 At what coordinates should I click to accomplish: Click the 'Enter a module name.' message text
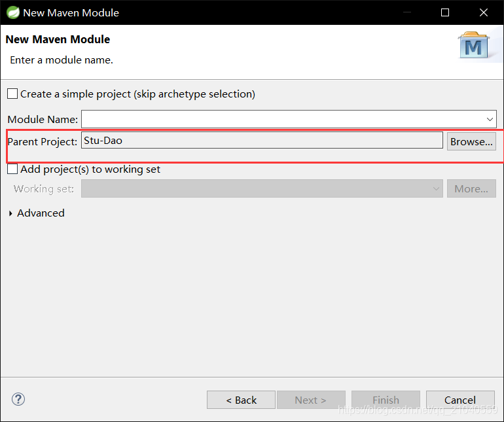coord(62,60)
